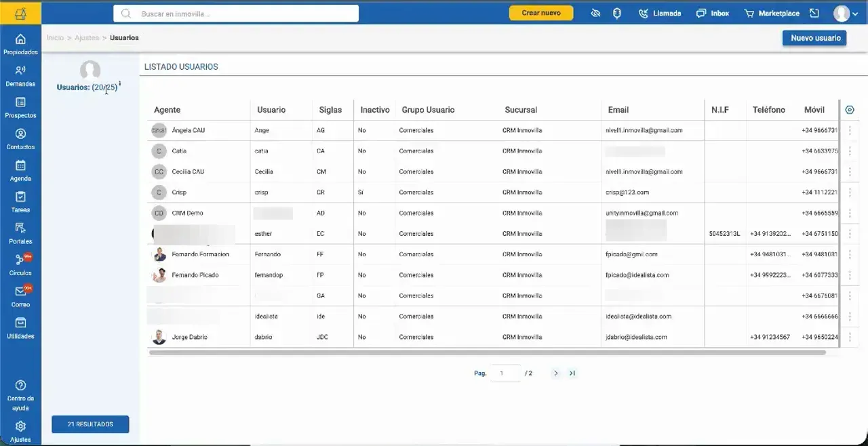Toggle the crossed-out eye visibility icon
The height and width of the screenshot is (446, 868).
pos(595,14)
